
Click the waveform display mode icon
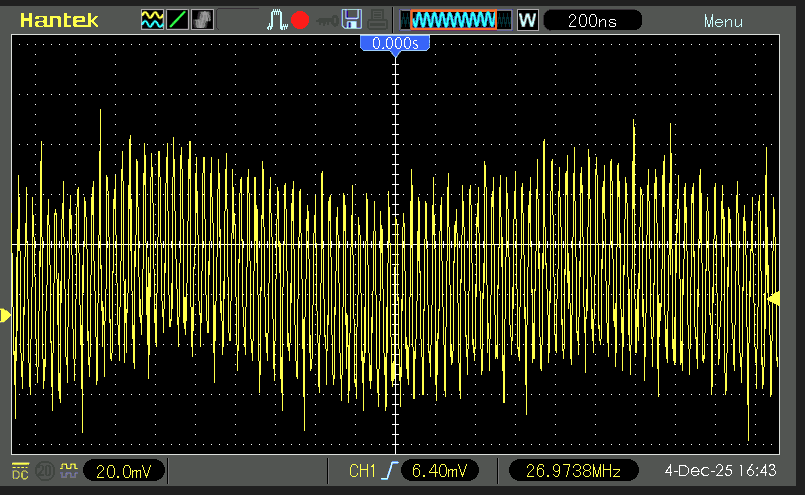click(152, 19)
